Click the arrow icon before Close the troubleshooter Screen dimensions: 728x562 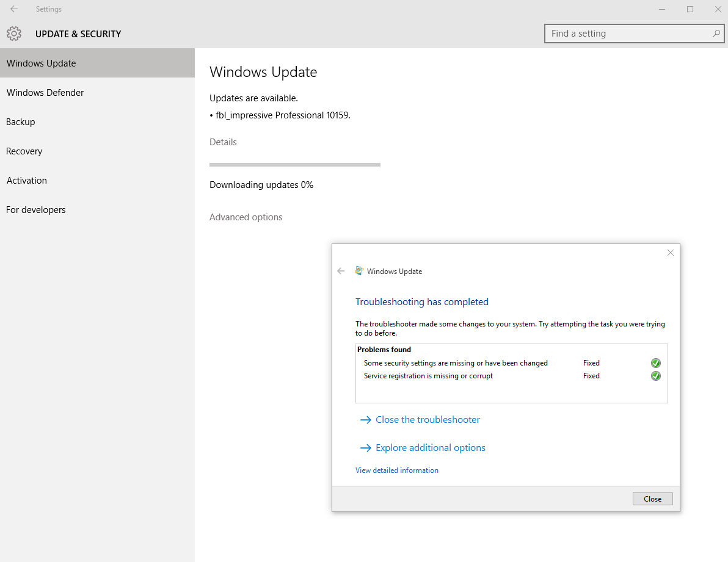[x=365, y=420]
